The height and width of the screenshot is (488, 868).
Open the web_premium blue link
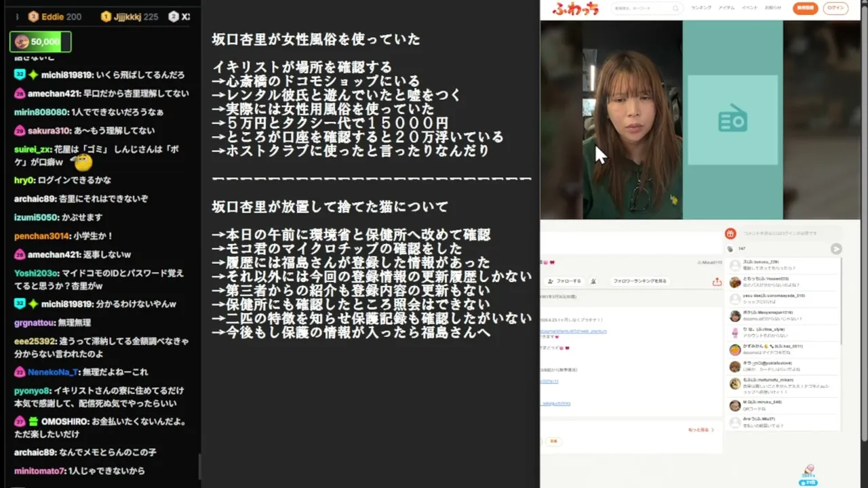(574, 331)
